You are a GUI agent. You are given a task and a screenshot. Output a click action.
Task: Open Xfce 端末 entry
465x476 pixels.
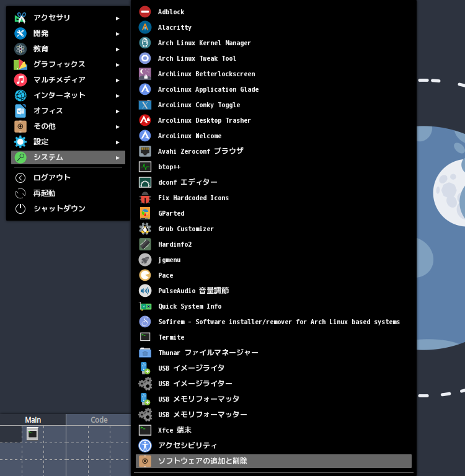[x=273, y=430]
